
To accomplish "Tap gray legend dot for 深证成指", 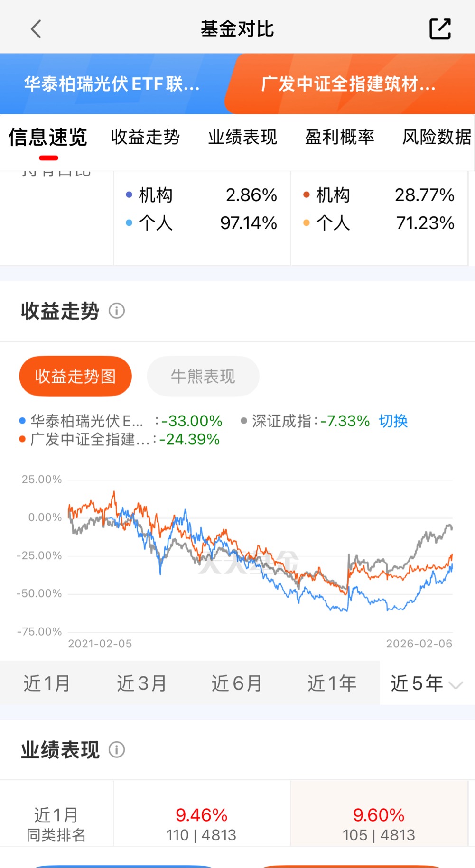I will 244,421.
